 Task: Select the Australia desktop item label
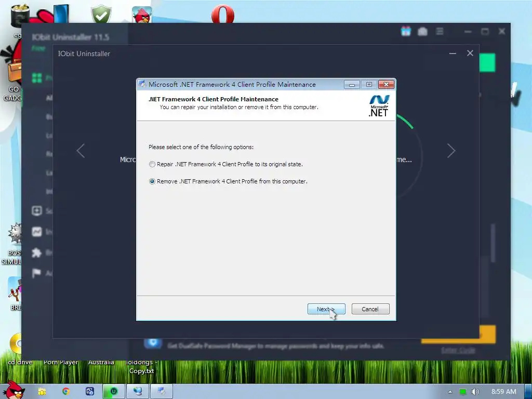[101, 362]
